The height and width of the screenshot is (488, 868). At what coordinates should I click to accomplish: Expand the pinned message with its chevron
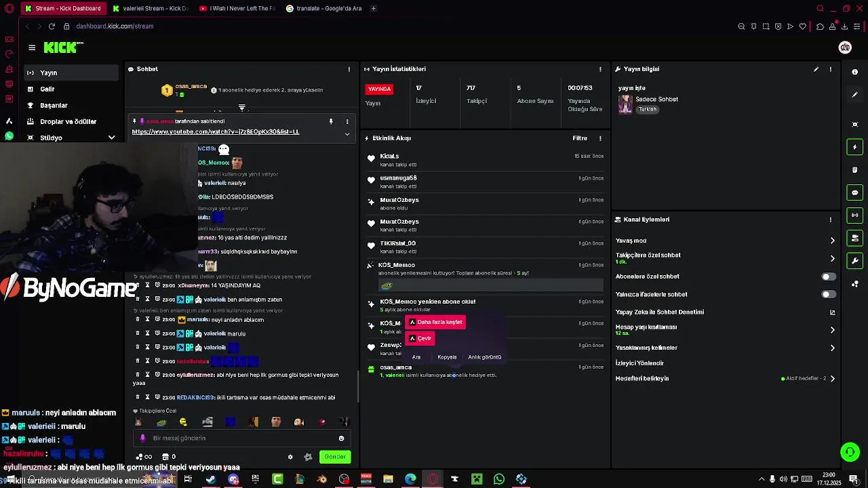click(x=347, y=134)
